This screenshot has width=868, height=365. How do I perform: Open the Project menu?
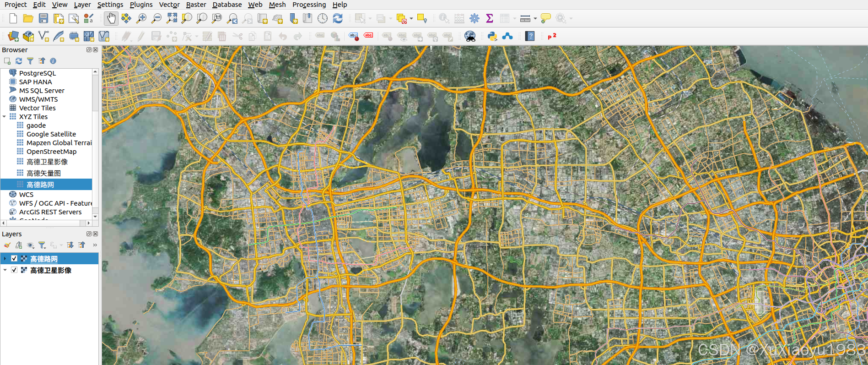tap(16, 5)
